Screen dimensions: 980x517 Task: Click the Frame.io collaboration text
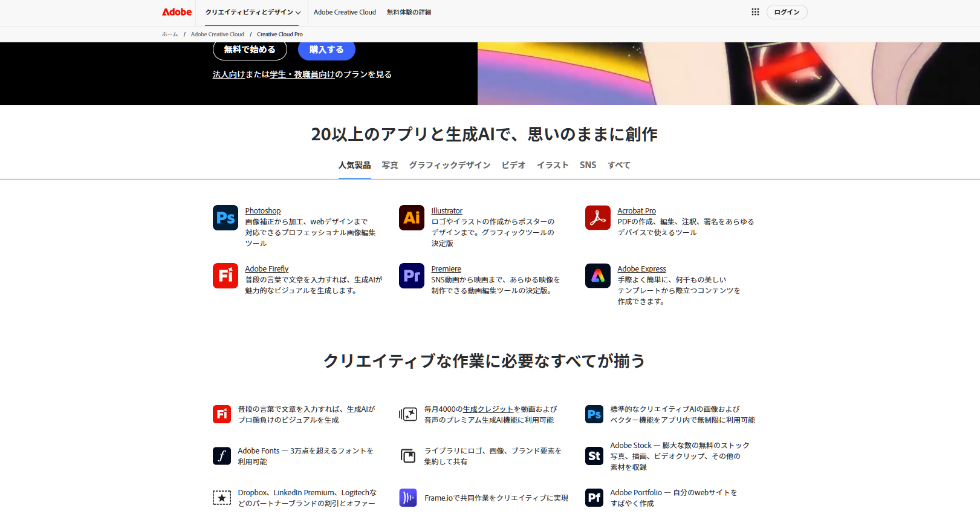[x=496, y=498]
